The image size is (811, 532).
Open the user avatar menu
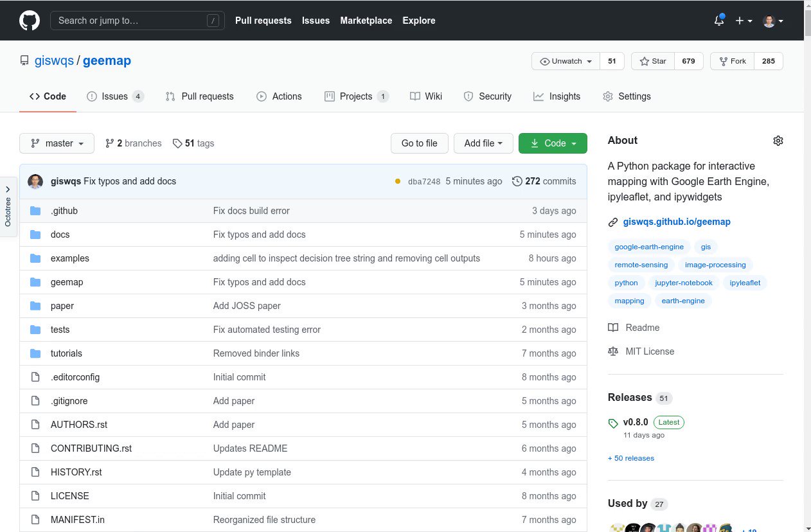click(773, 21)
